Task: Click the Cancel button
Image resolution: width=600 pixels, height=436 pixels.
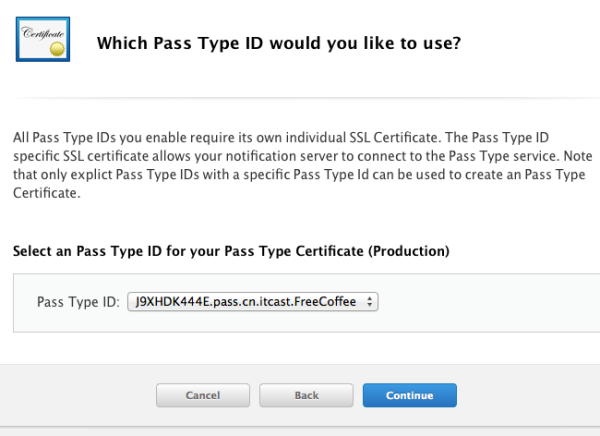Action: (203, 395)
